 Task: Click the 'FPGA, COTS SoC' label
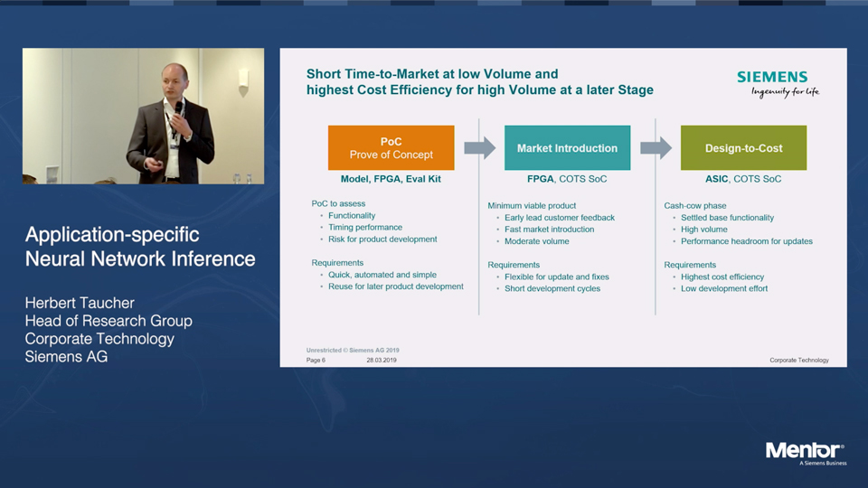point(567,179)
